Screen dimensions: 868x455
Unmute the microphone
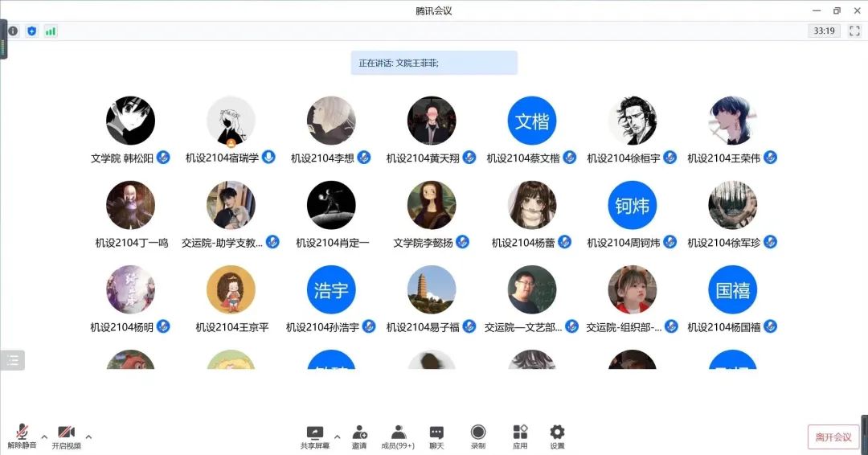(x=23, y=437)
